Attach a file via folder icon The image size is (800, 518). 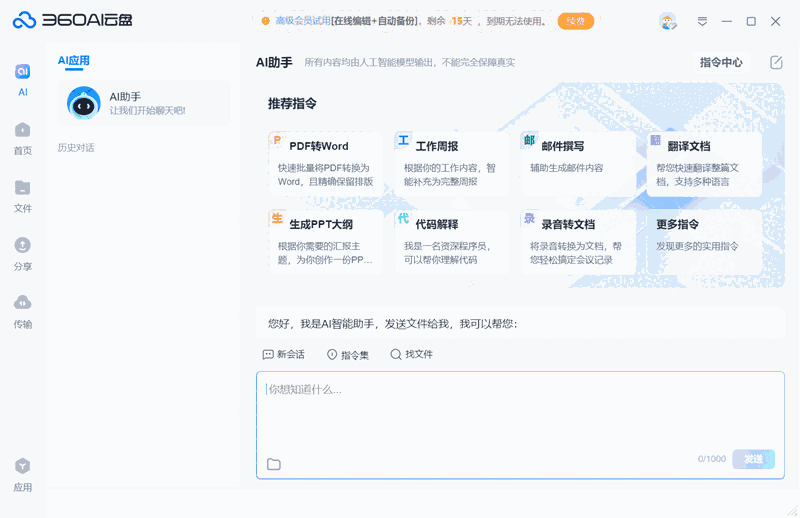[x=274, y=464]
